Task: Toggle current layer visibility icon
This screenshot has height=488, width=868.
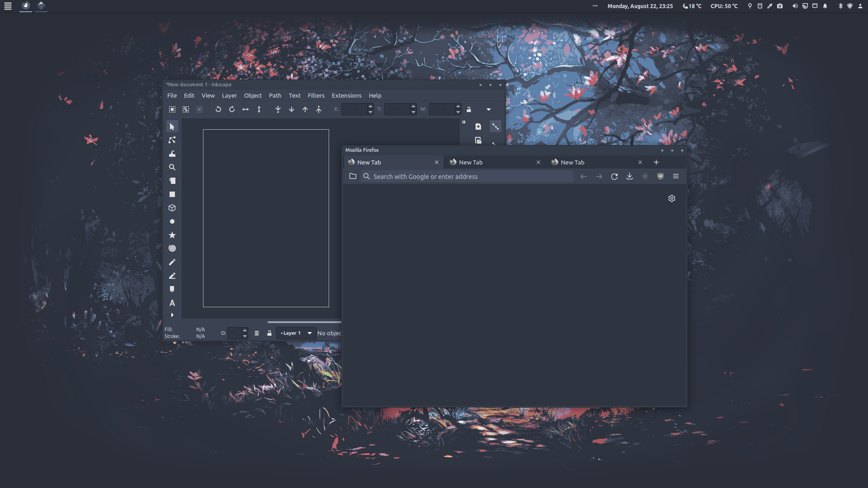Action: 257,333
